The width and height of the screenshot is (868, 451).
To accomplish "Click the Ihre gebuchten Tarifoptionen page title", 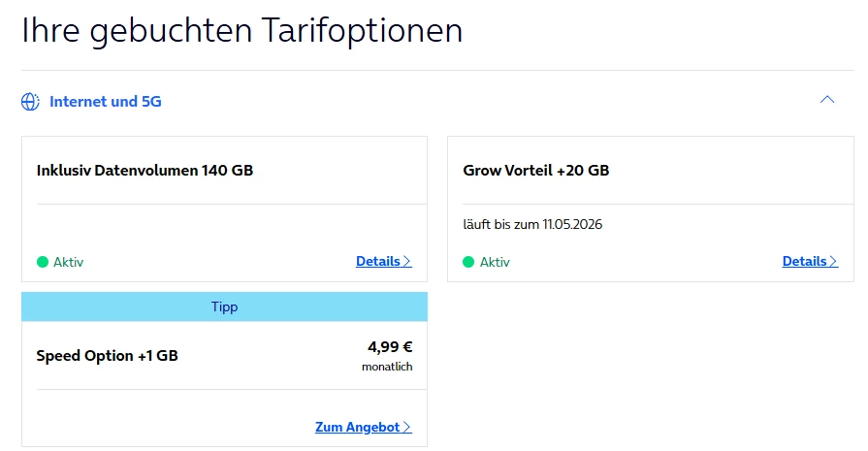I will 242,31.
